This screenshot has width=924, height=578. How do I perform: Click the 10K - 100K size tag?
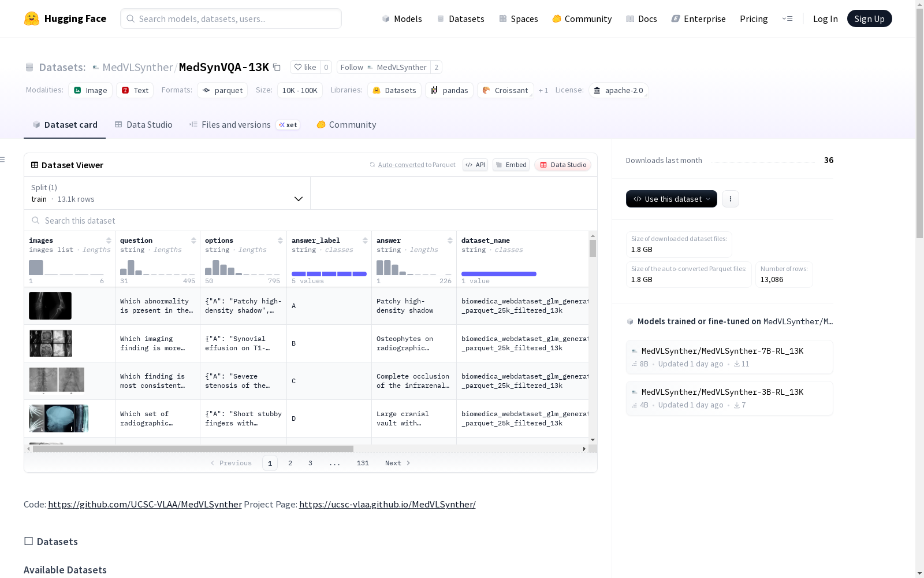pos(300,90)
